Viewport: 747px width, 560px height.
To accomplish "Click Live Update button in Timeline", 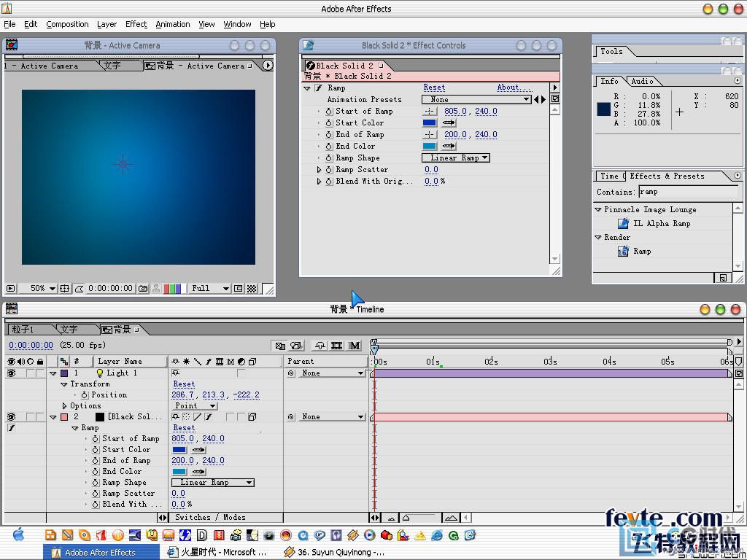I will coord(280,346).
